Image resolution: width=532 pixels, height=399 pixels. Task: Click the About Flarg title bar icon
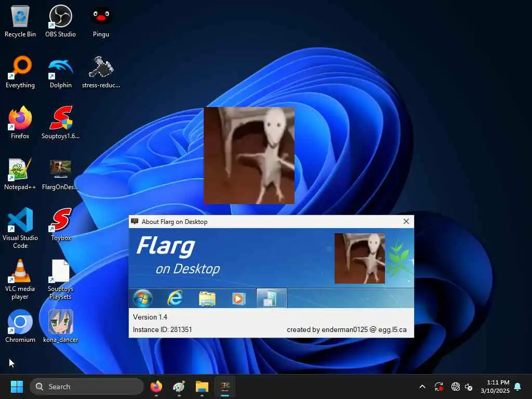[x=135, y=221]
